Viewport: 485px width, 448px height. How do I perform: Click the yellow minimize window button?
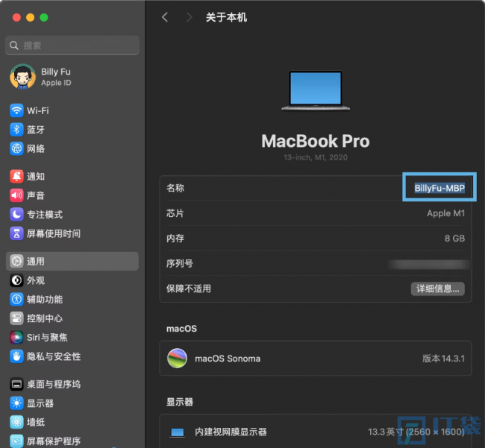[31, 18]
